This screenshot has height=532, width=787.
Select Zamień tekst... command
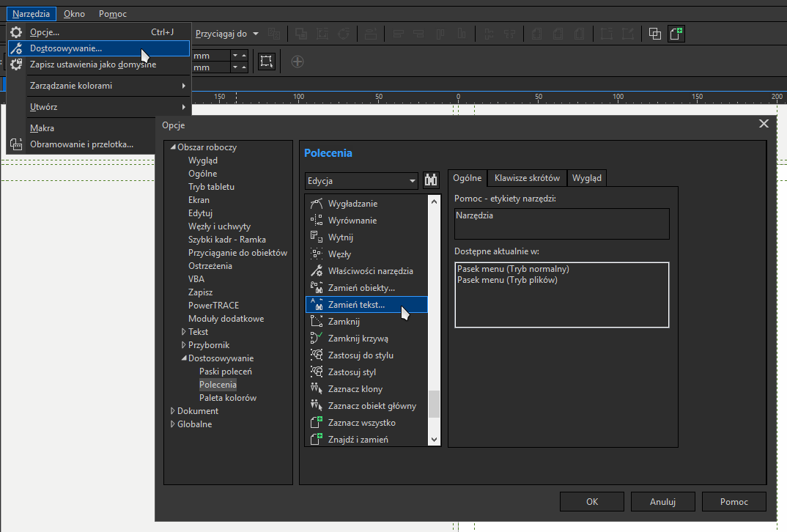click(x=366, y=305)
